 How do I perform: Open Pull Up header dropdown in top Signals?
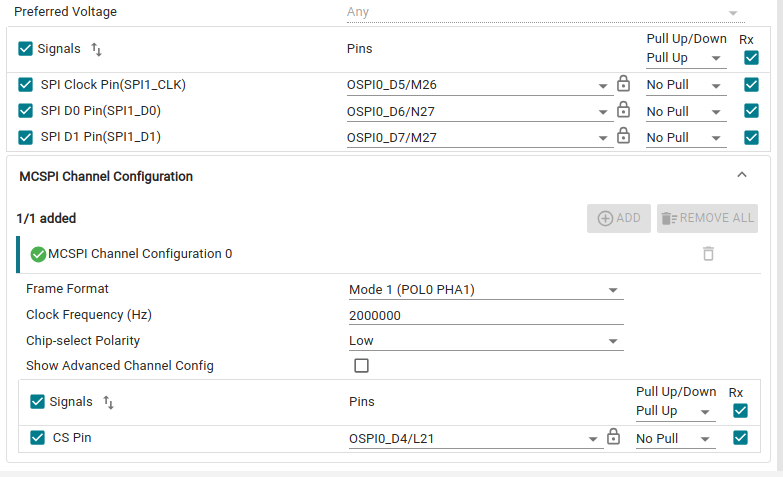686,58
